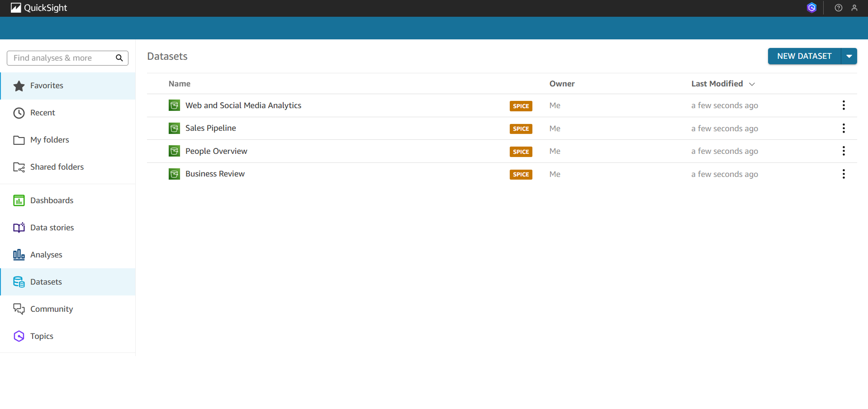Viewport: 868px width, 409px height.
Task: Click the Find analyses search field
Action: click(x=61, y=58)
